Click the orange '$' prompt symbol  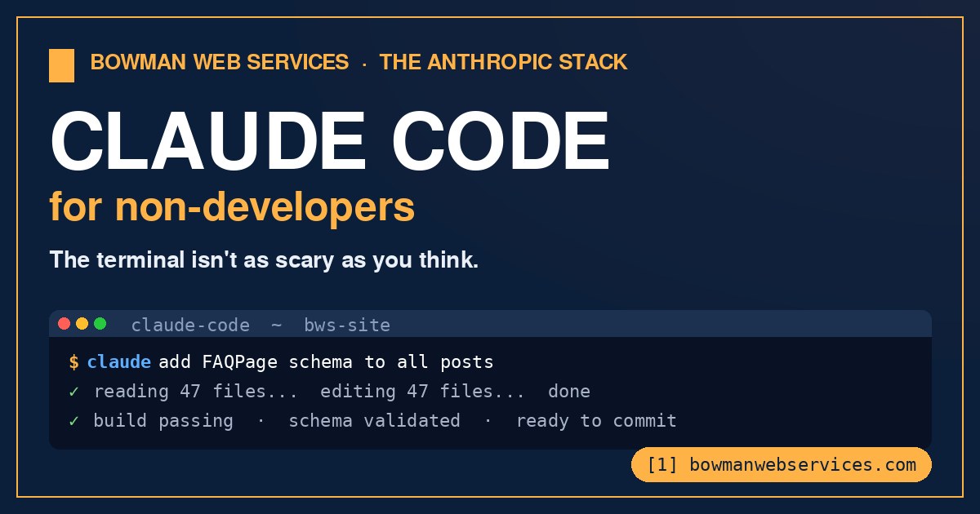coord(74,361)
